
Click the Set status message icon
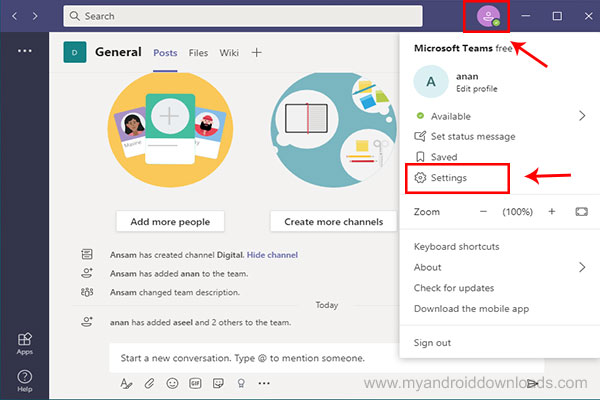pos(420,136)
